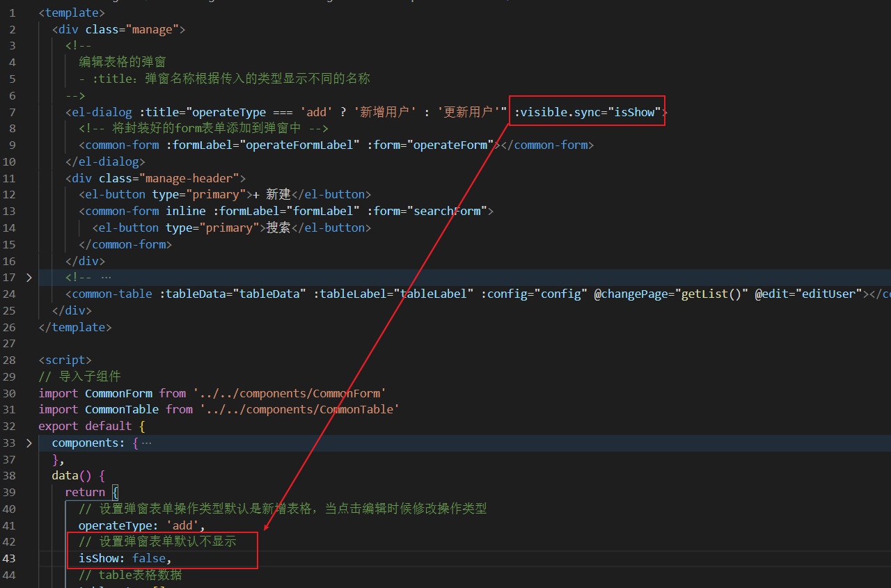The width and height of the screenshot is (891, 588).
Task: Click the '@edit="editUser"' attribute
Action: click(x=808, y=294)
